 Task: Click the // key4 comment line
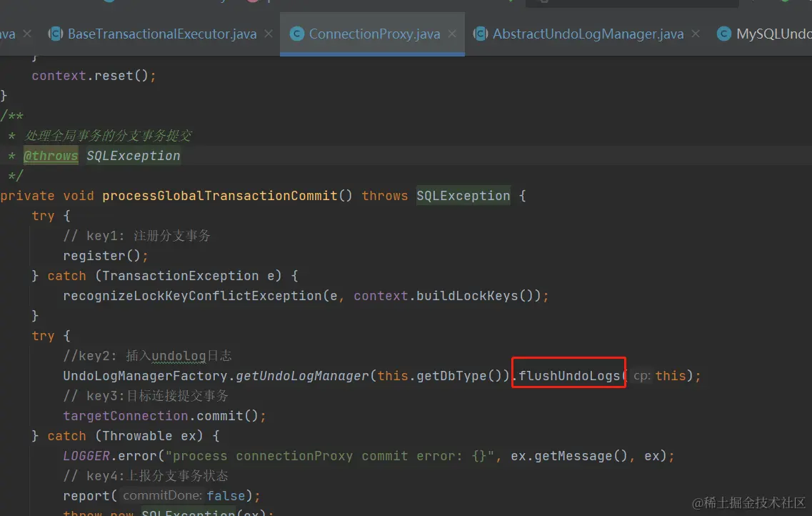146,475
